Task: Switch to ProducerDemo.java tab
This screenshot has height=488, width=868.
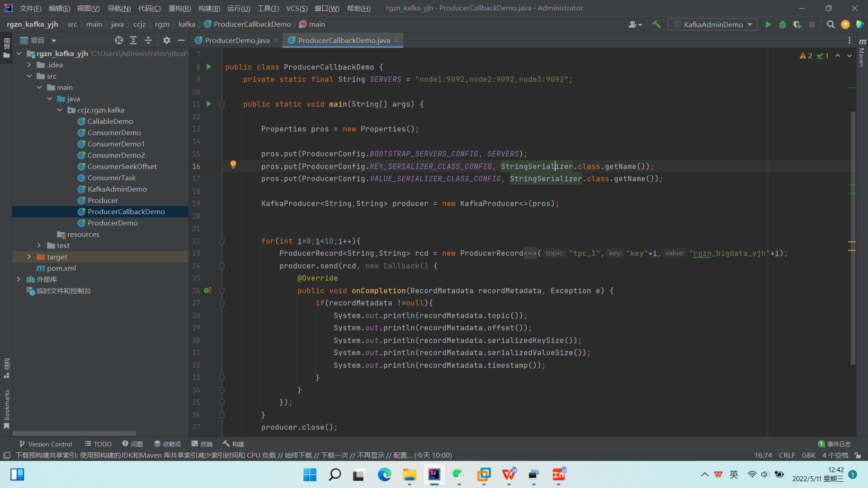Action: coord(237,40)
